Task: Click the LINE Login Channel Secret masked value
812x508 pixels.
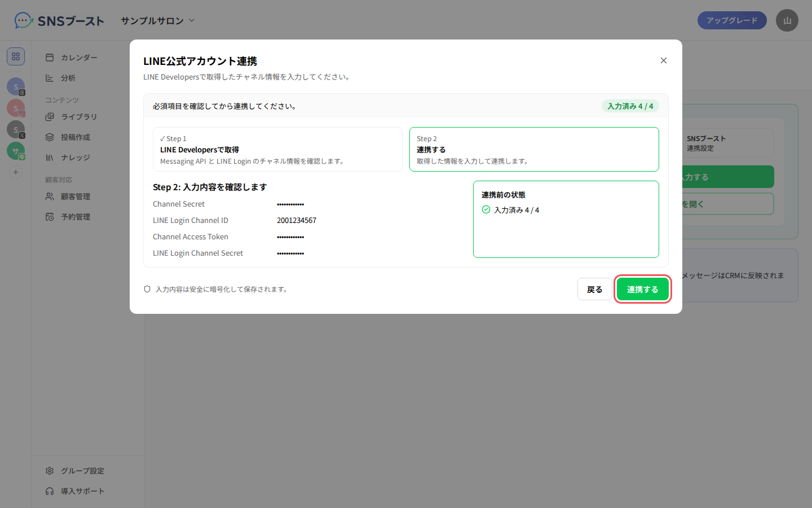Action: pos(290,253)
